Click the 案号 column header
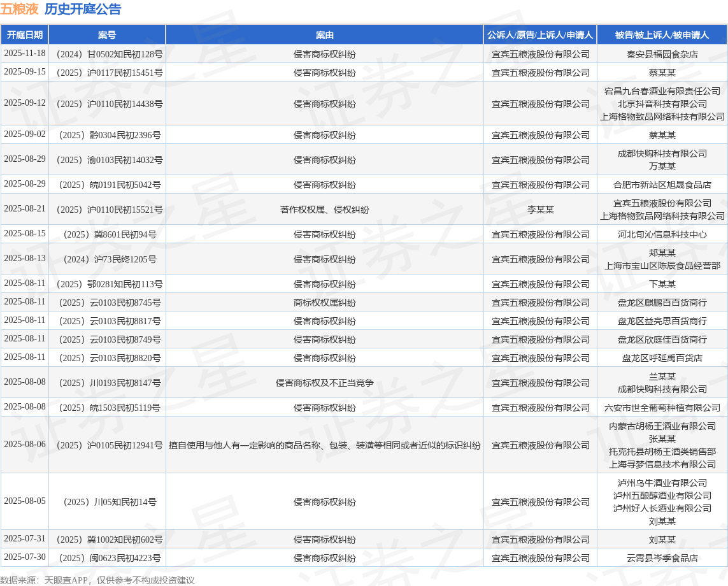Screen dimensions: 728x586 tap(107, 35)
